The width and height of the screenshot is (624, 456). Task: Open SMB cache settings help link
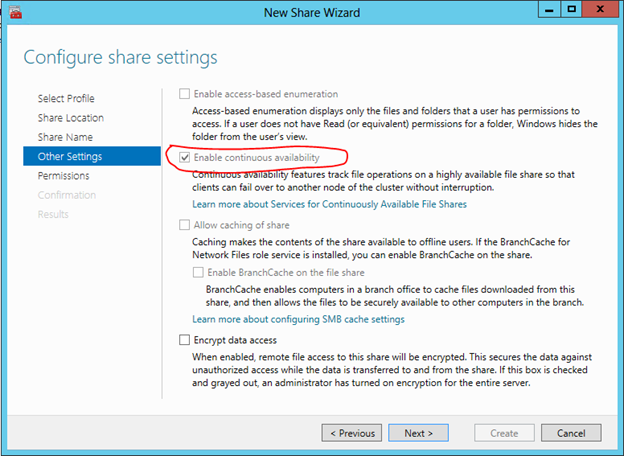[x=298, y=319]
